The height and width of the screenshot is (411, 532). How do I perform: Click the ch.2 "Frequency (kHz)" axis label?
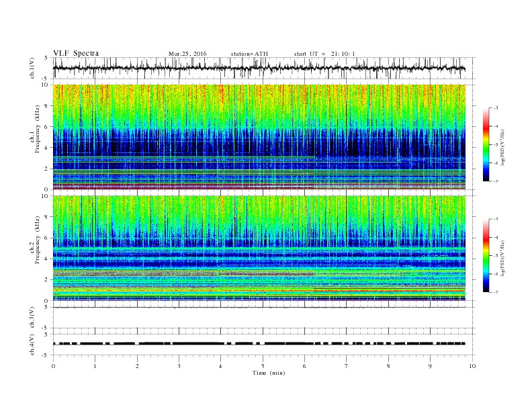(x=38, y=239)
